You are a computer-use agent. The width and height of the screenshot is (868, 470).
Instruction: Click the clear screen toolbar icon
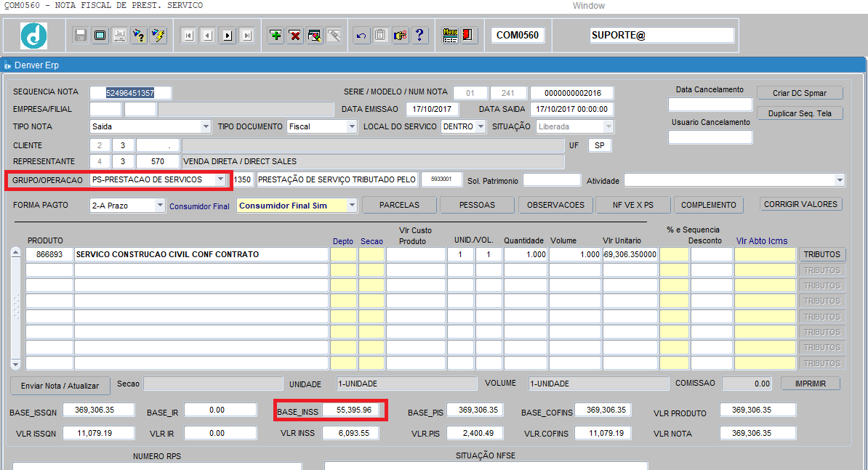point(100,36)
